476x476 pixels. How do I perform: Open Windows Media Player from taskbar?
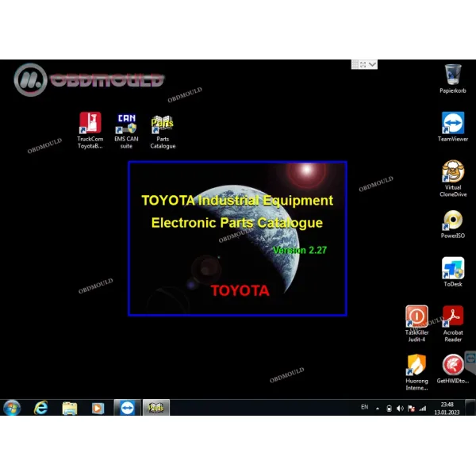[98, 408]
